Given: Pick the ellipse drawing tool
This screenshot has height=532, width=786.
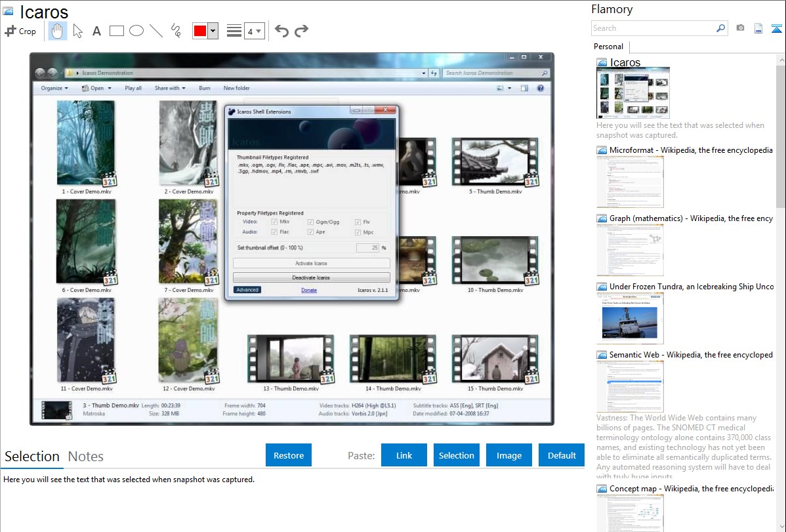Looking at the screenshot, I should pos(136,31).
